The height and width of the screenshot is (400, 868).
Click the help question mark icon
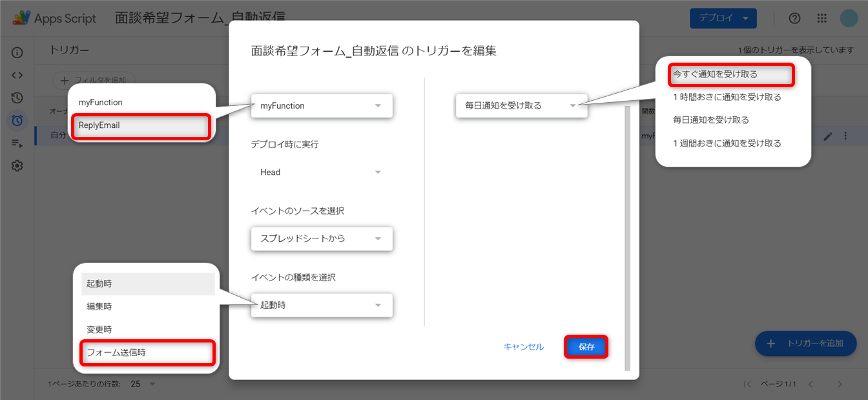click(x=795, y=18)
